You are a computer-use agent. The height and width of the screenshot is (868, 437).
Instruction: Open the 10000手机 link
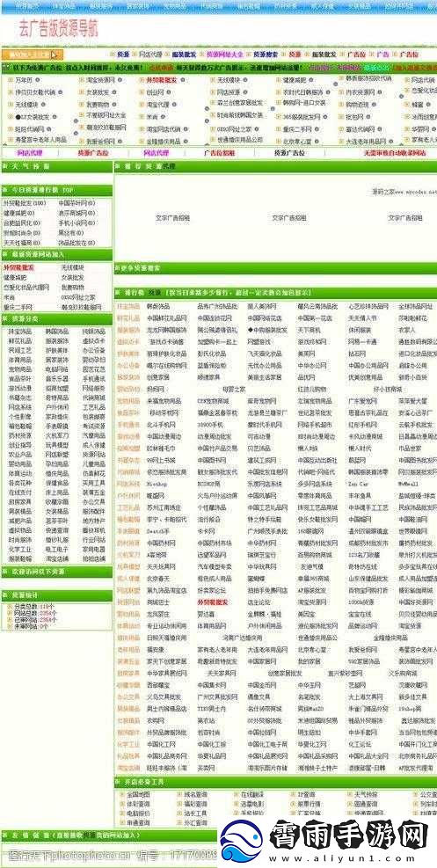click(x=209, y=425)
